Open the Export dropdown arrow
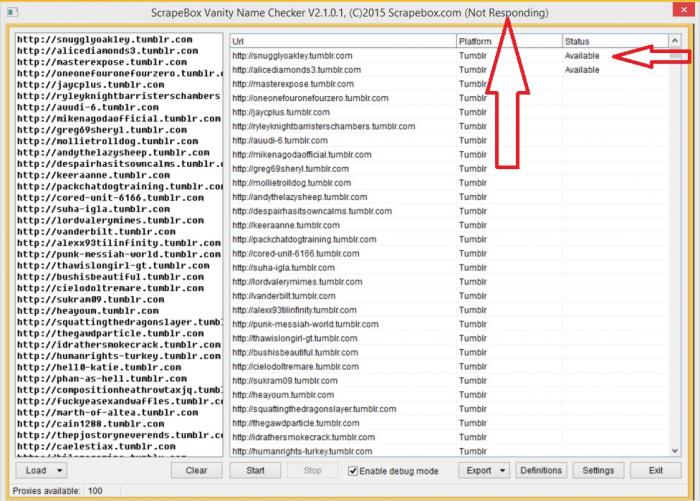The width and height of the screenshot is (700, 501). tap(502, 470)
